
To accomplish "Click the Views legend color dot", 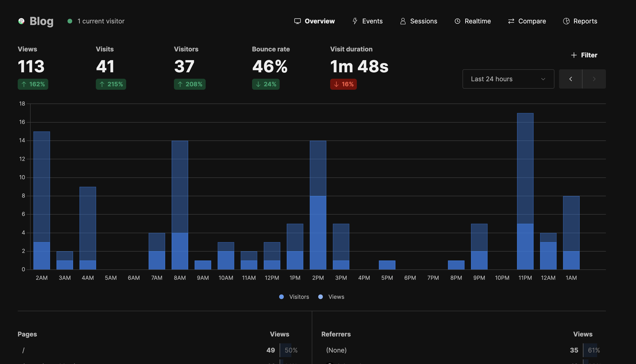I will click(x=320, y=297).
